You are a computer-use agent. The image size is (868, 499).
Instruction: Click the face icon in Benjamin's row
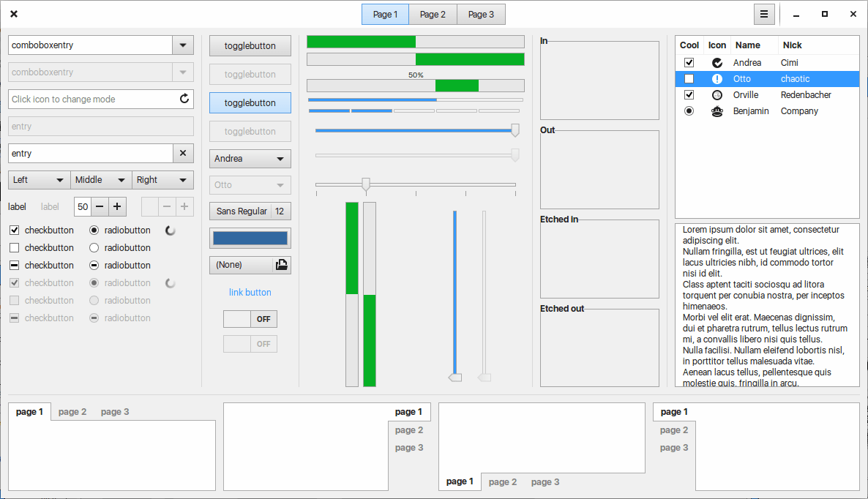(717, 110)
